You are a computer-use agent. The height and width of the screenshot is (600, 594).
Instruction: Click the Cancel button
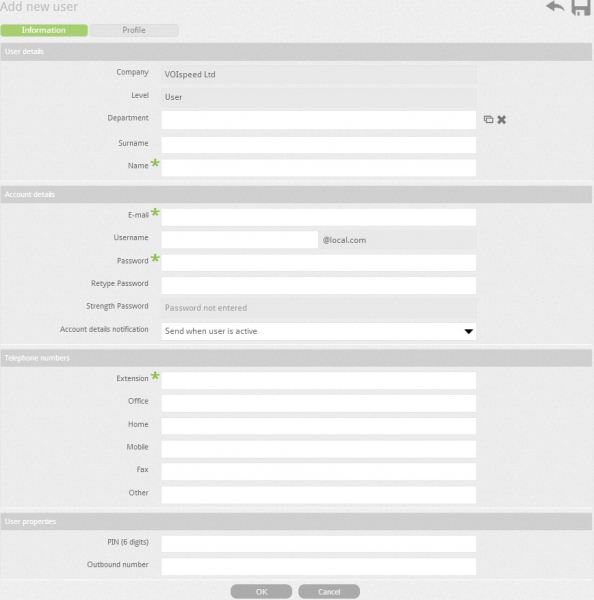pyautogui.click(x=329, y=592)
